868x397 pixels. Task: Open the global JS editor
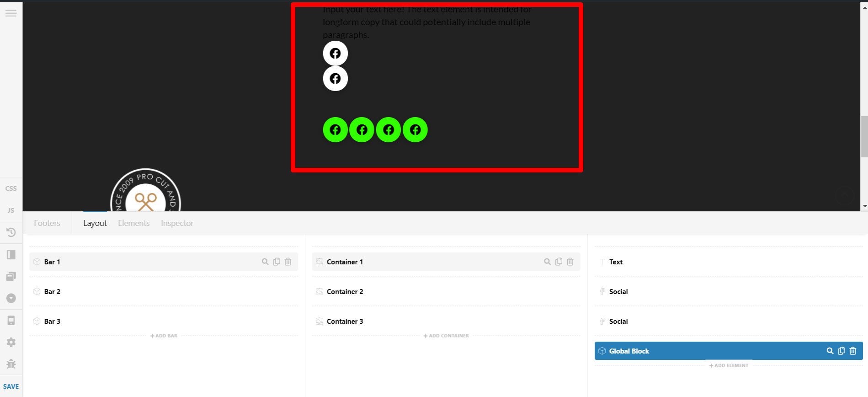11,210
